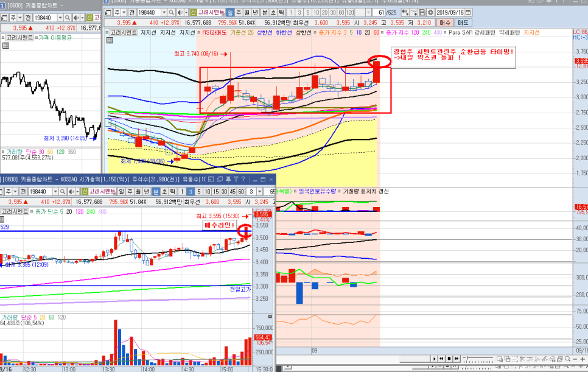Click the zoom-out minus icon in the bottom-right corner
588x372 pixels.
pos(575,359)
